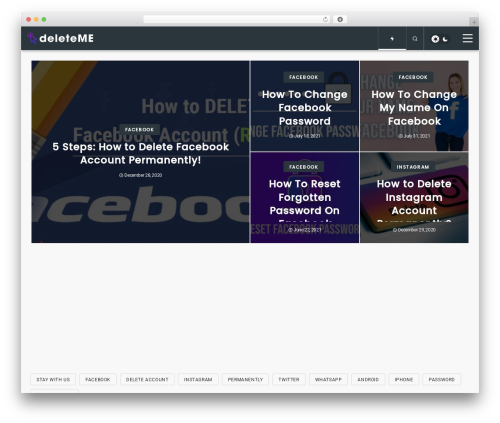
Task: Select the 'Permanently' tag
Action: [245, 379]
